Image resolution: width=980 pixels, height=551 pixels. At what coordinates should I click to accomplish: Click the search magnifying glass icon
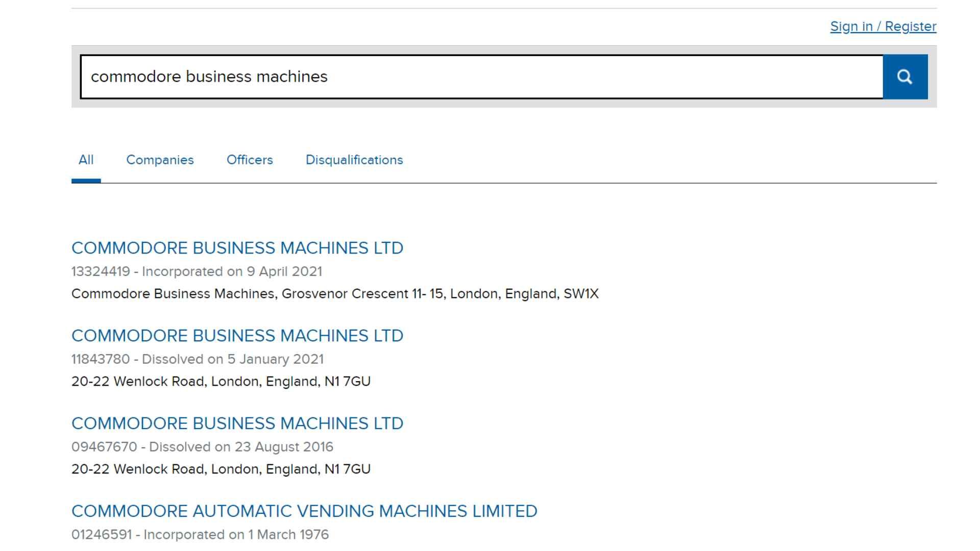(x=905, y=77)
